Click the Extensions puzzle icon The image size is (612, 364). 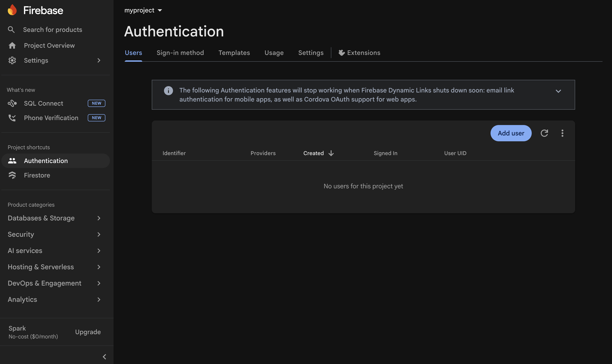pyautogui.click(x=342, y=53)
